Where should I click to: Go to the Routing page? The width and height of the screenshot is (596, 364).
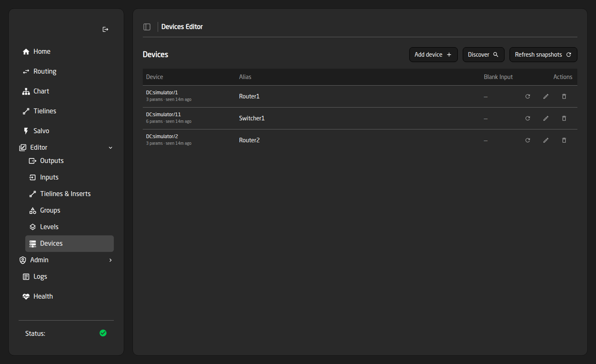[66, 72]
